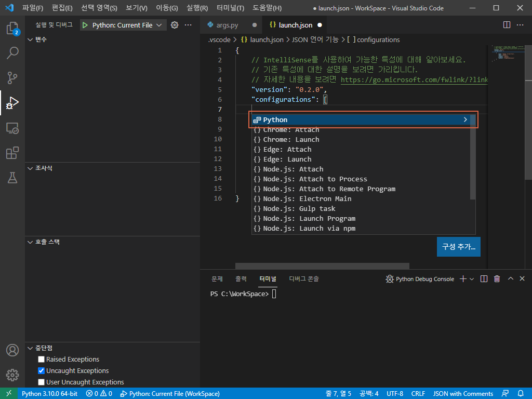The height and width of the screenshot is (399, 532).
Task: Click 공백: 4 indentation indicator
Action: coord(369,394)
